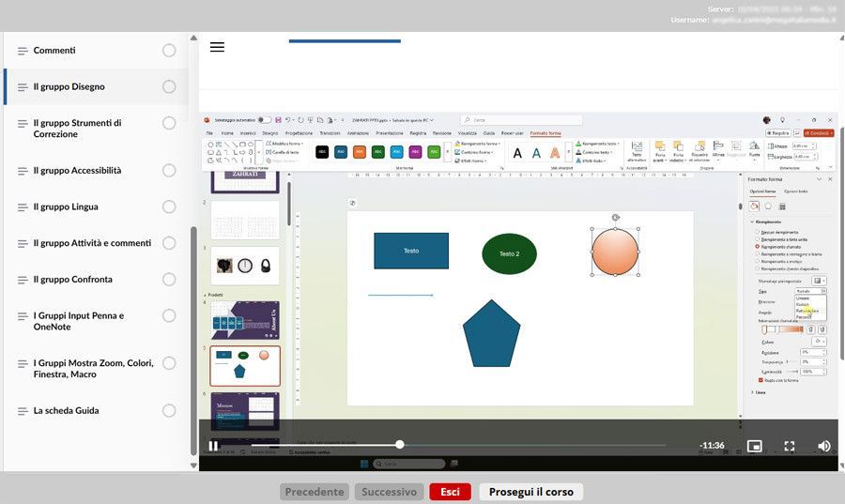Click the fill and line paint bucket icon
Viewport: 845px width, 504px height.
point(755,206)
